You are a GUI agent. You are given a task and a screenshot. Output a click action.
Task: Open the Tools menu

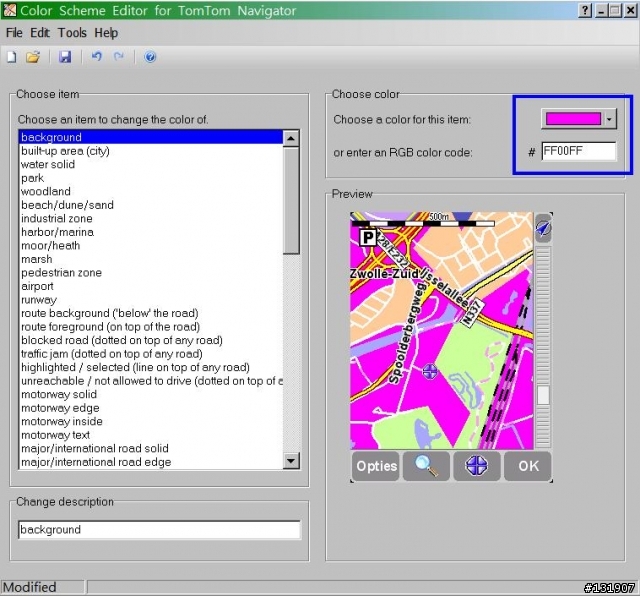click(72, 33)
